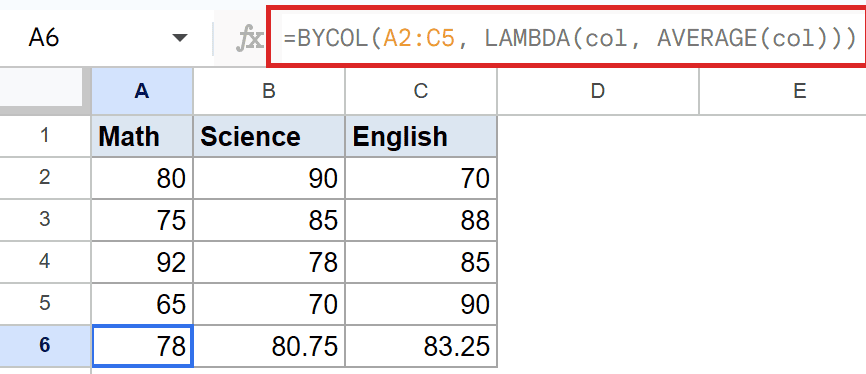Click the Science header cell
866x374 pixels.
point(269,136)
